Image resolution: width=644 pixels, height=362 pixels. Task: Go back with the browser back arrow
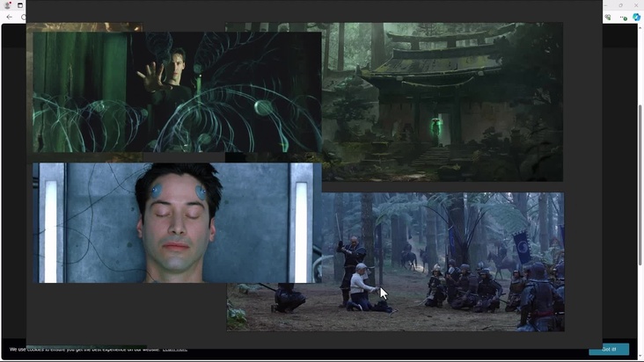coord(10,18)
